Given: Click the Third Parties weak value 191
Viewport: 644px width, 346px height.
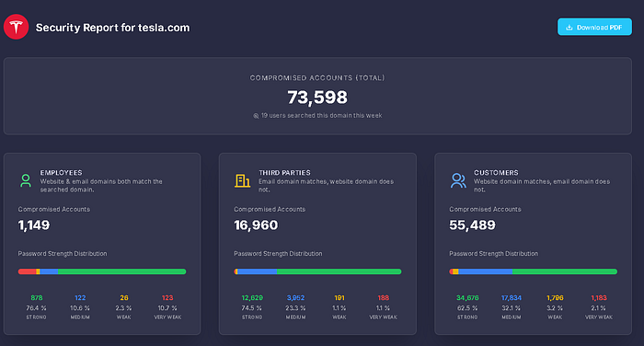Looking at the screenshot, I should click(339, 297).
